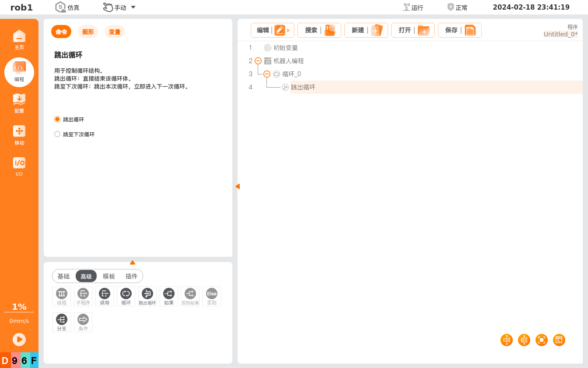Collapse left panel with orange side arrow
The height and width of the screenshot is (368, 588).
point(237,187)
